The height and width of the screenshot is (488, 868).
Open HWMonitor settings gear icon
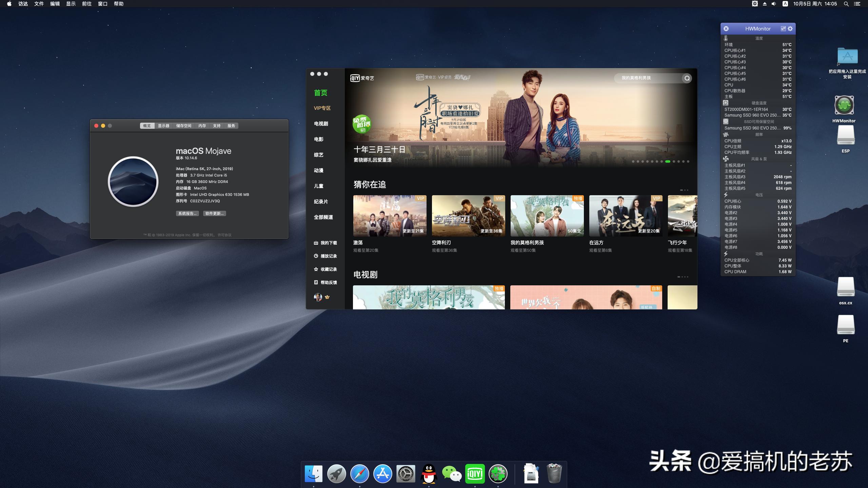[790, 29]
